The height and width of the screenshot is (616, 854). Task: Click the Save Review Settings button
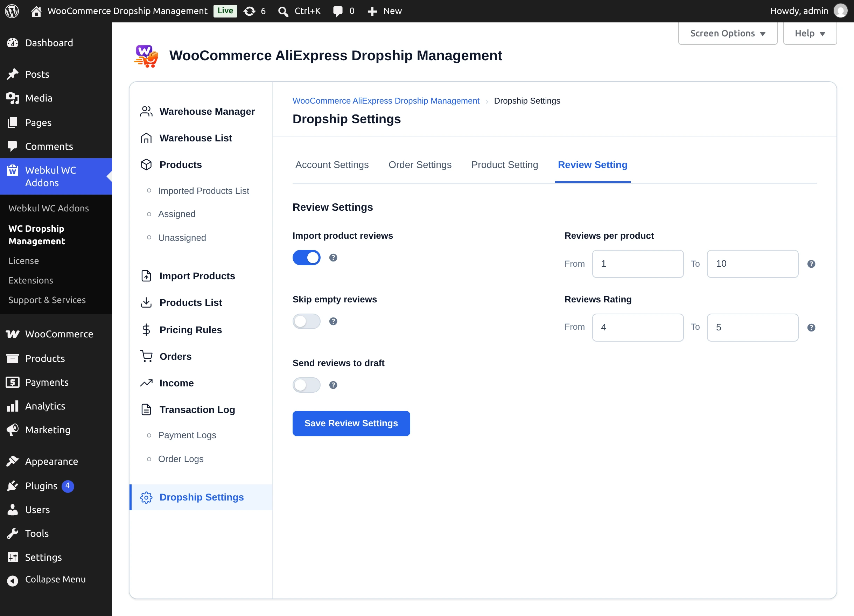pyautogui.click(x=351, y=423)
